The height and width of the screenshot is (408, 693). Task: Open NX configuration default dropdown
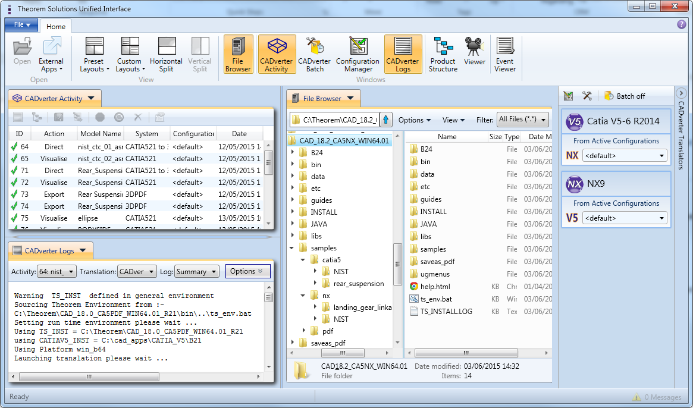pos(624,156)
